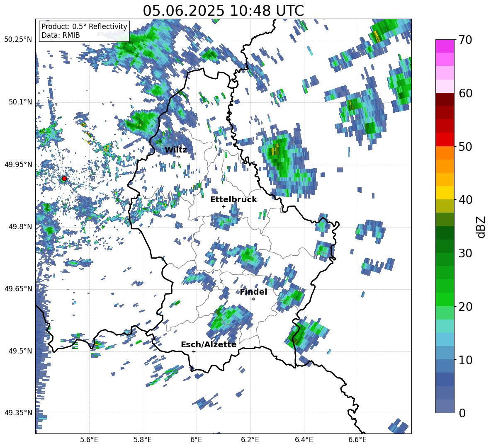Click the 6.2°E longitude label

pos(250,440)
